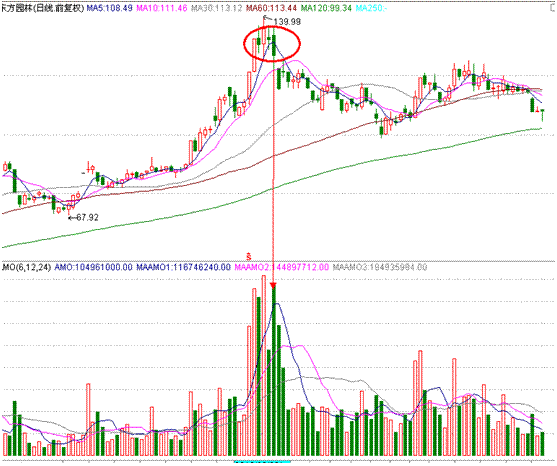
Task: Open the AMO(6,12,24) indicator parameters label
Action: click(x=26, y=267)
